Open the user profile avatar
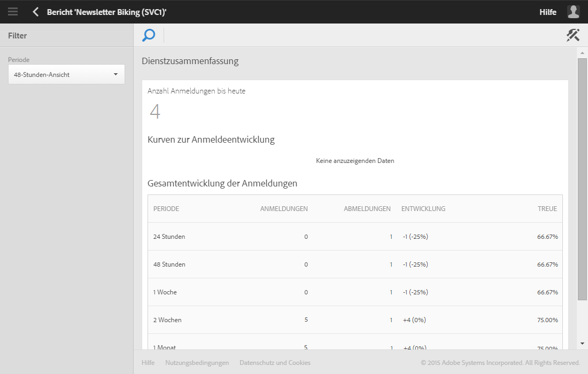Screen dimensions: 588x374 (574, 12)
